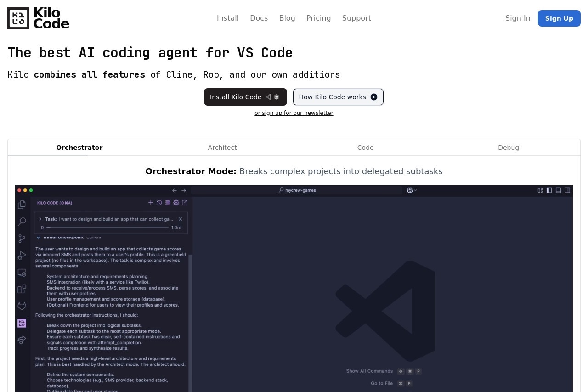Start new task with plus icon

(x=151, y=203)
